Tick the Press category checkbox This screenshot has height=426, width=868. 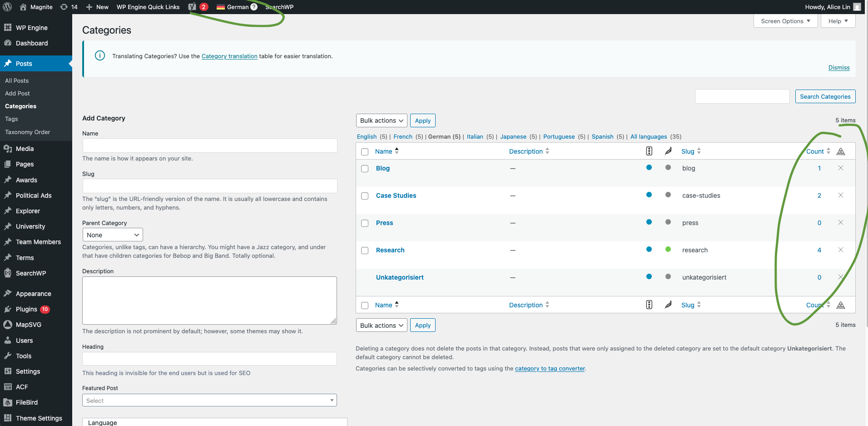(x=365, y=223)
